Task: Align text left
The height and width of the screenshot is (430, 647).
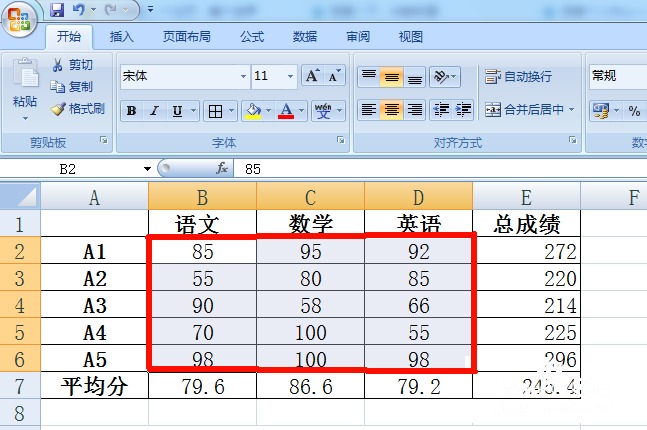Action: 368,110
